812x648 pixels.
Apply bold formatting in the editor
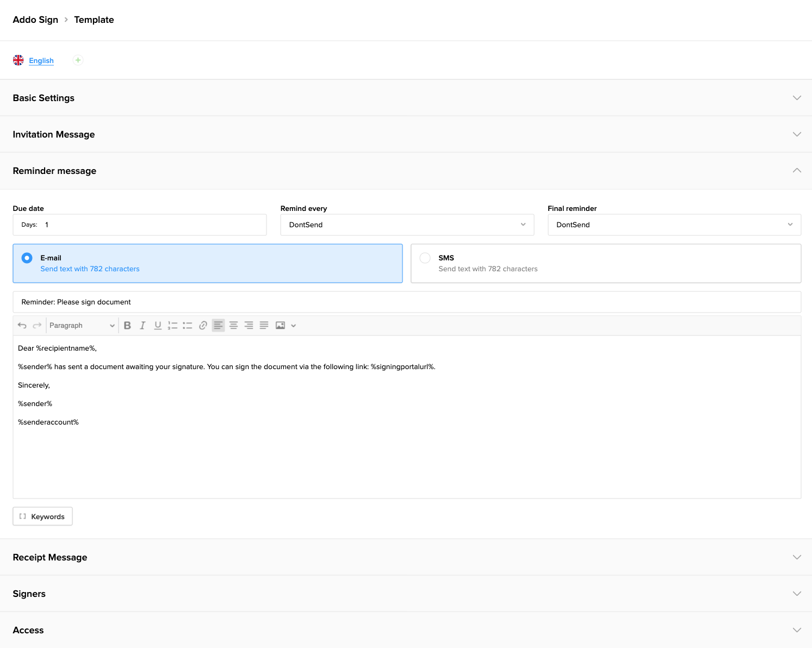[127, 325]
